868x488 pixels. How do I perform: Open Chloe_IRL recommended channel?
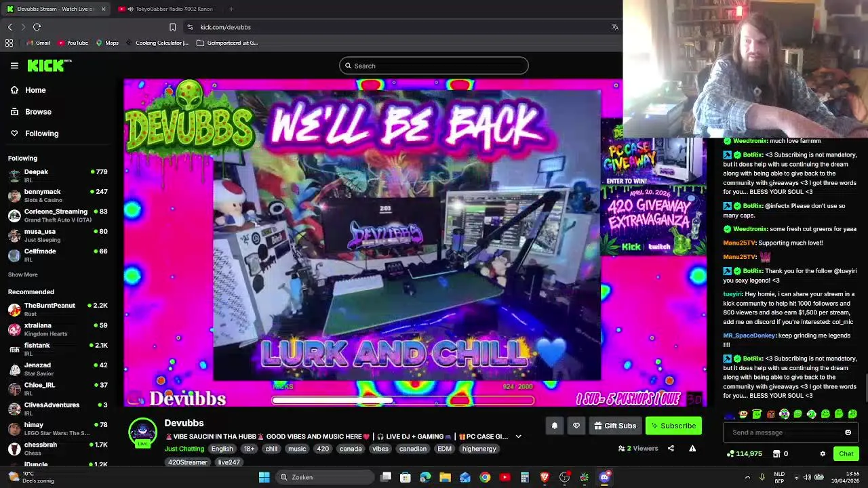click(58, 388)
